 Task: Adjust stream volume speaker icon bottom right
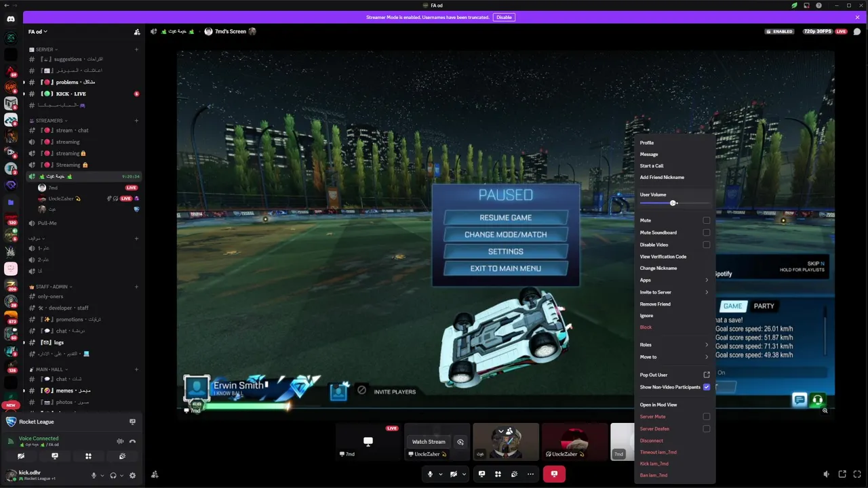pyautogui.click(x=826, y=474)
